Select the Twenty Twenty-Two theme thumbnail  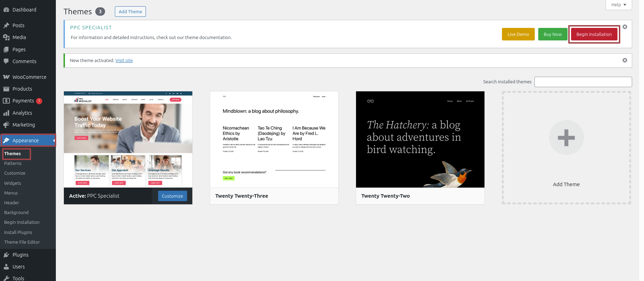click(420, 139)
